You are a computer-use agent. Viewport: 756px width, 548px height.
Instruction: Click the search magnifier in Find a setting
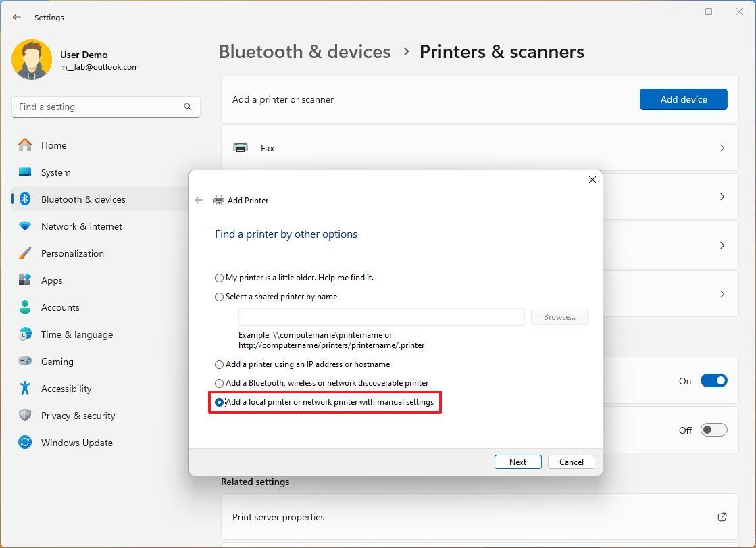click(x=187, y=107)
